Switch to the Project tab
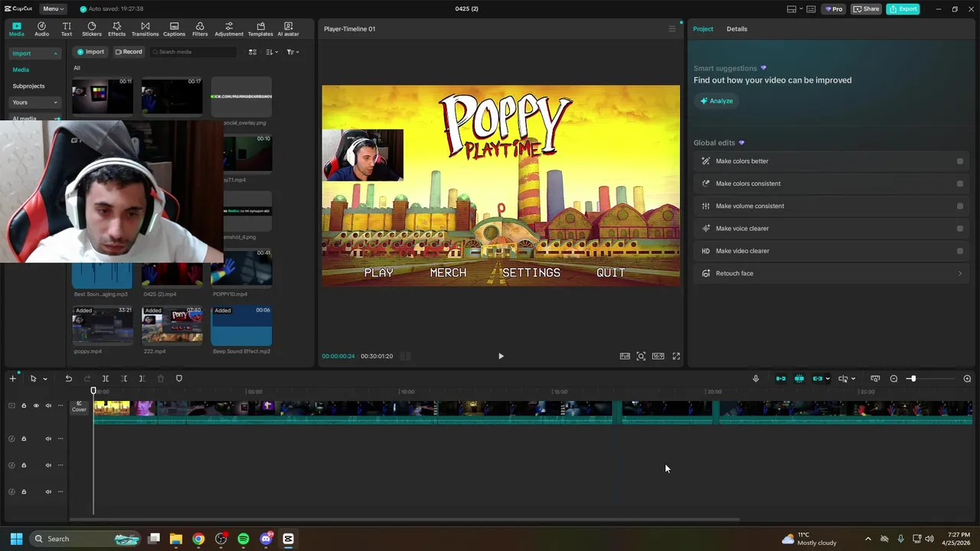 tap(703, 29)
